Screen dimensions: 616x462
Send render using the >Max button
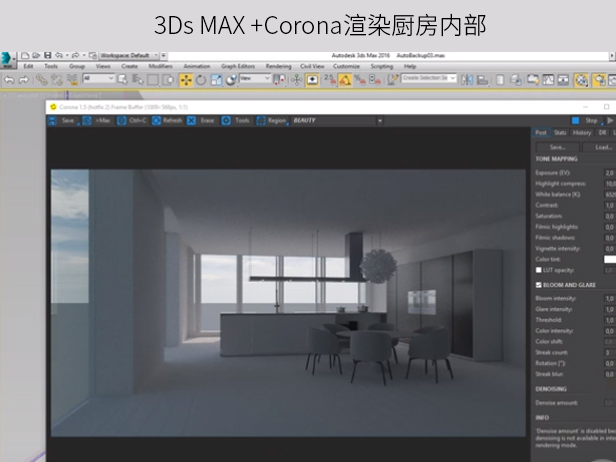(98, 120)
